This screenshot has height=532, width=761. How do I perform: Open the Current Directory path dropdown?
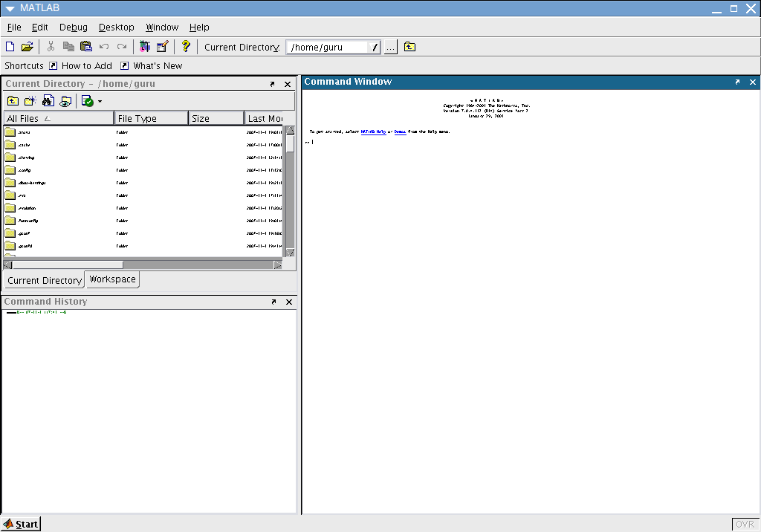coord(374,47)
